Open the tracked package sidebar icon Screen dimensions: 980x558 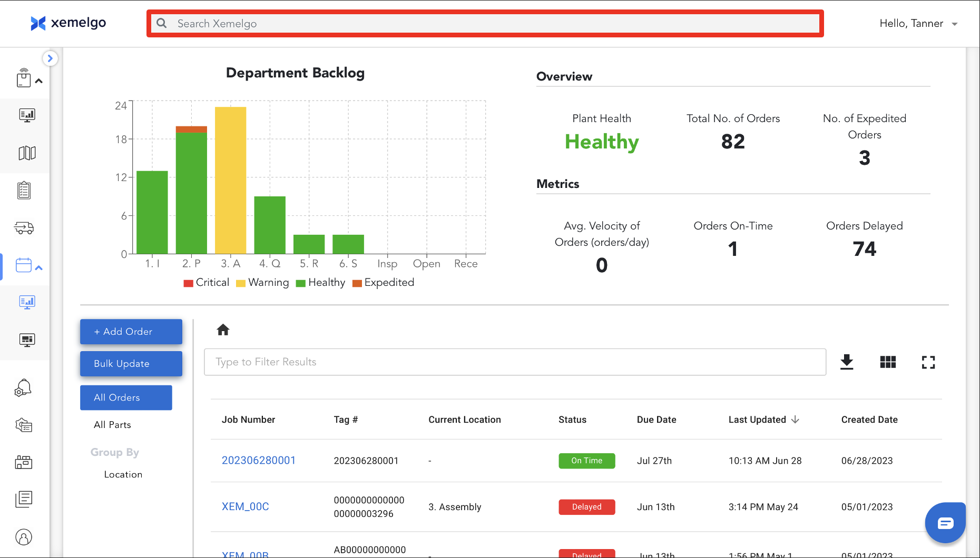click(24, 78)
